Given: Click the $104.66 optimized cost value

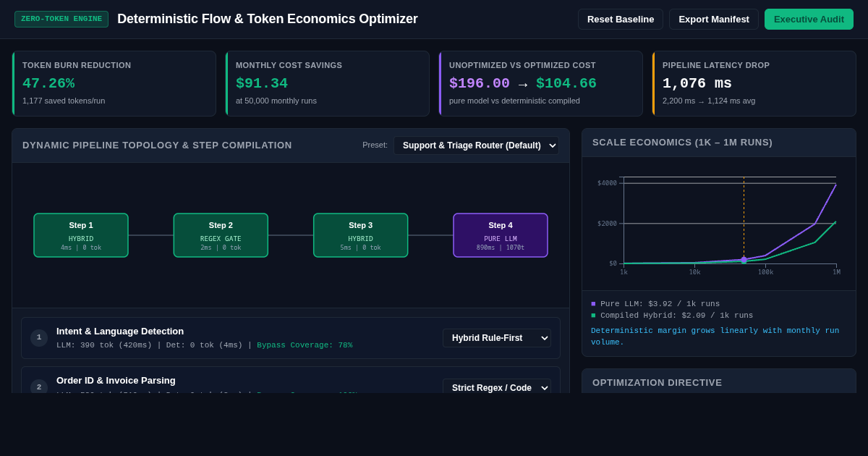Looking at the screenshot, I should pos(566,83).
